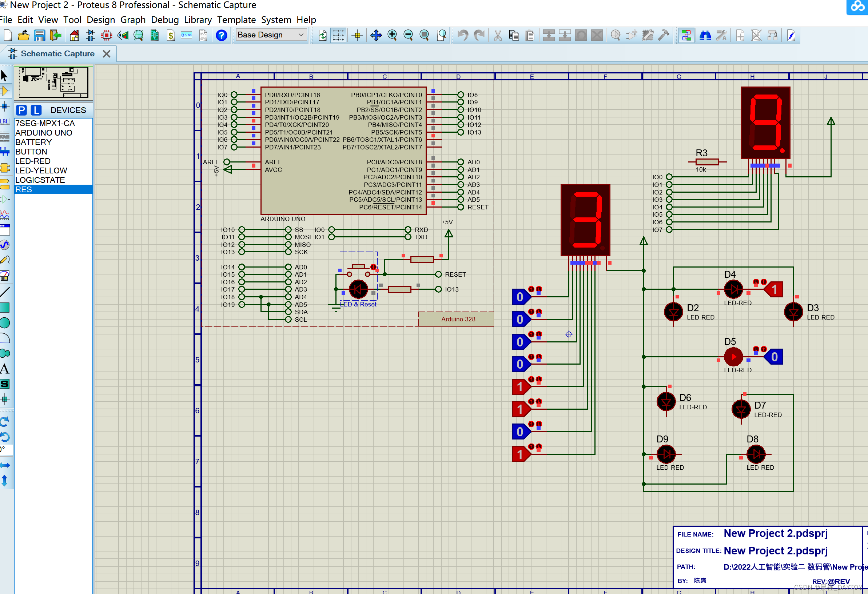Zoom out with the minus magnifier

coord(408,36)
